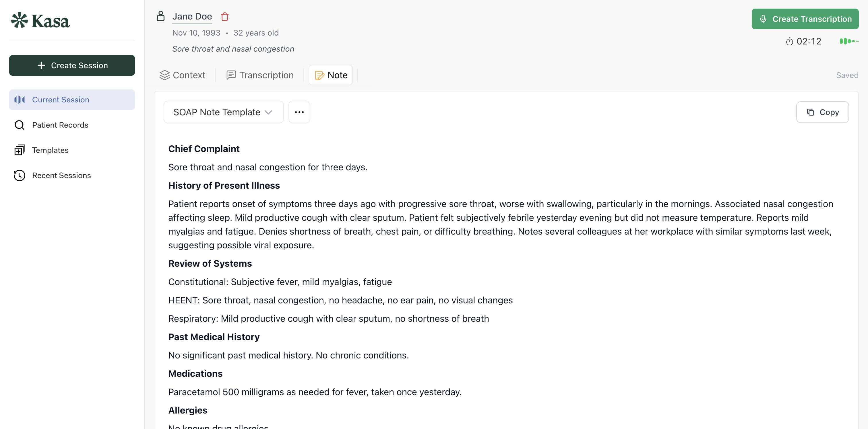Click the Current Session waveform icon
The height and width of the screenshot is (429, 868).
click(19, 99)
